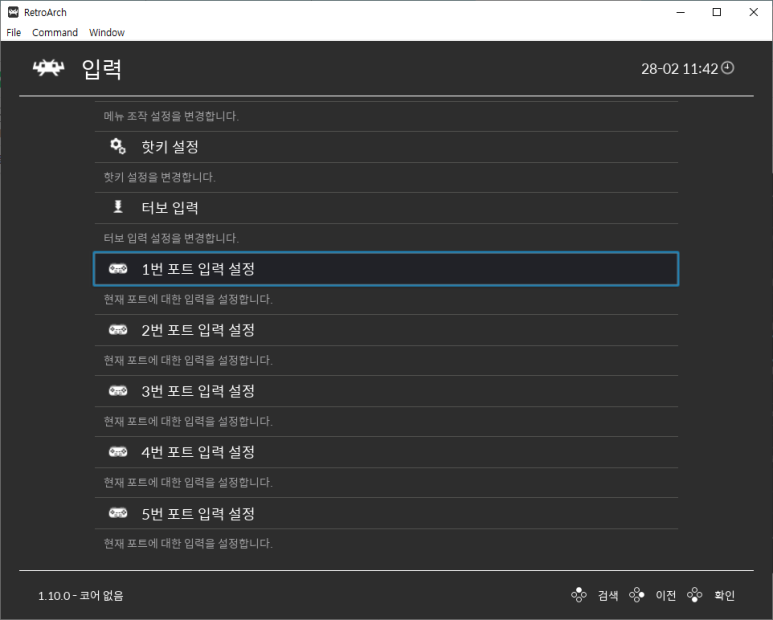773x620 pixels.
Task: Maximize the RetroArch window
Action: 717,12
